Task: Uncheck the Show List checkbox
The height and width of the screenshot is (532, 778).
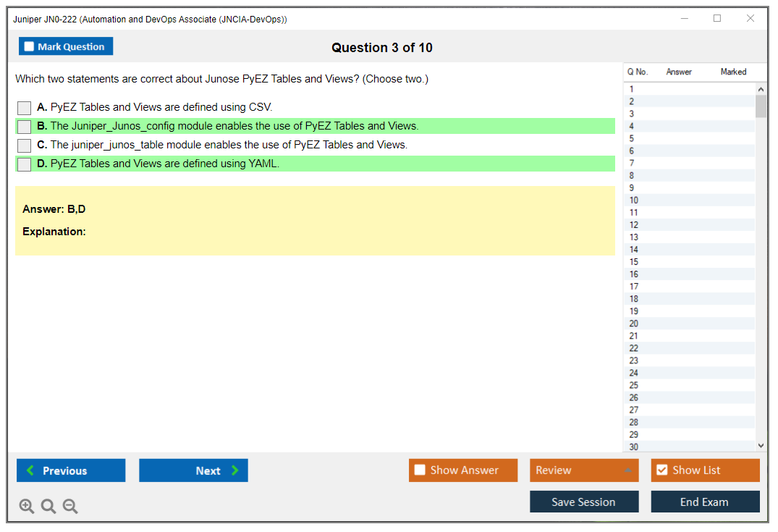Action: tap(661, 470)
